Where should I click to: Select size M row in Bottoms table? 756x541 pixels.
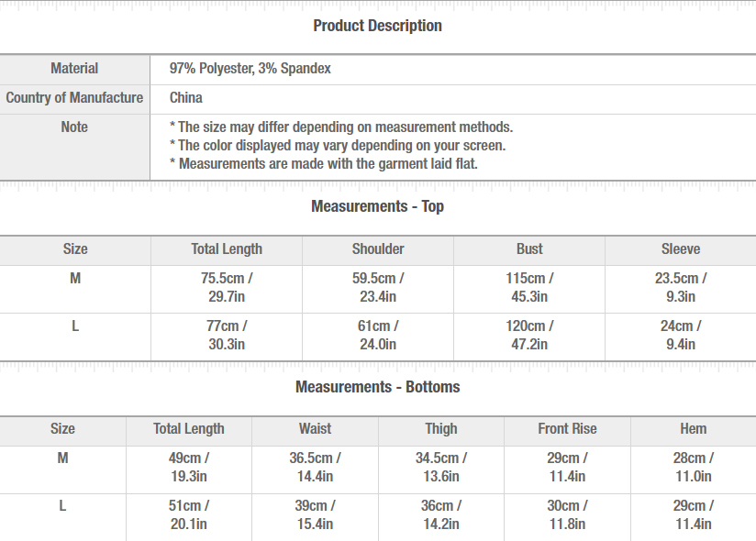point(378,469)
